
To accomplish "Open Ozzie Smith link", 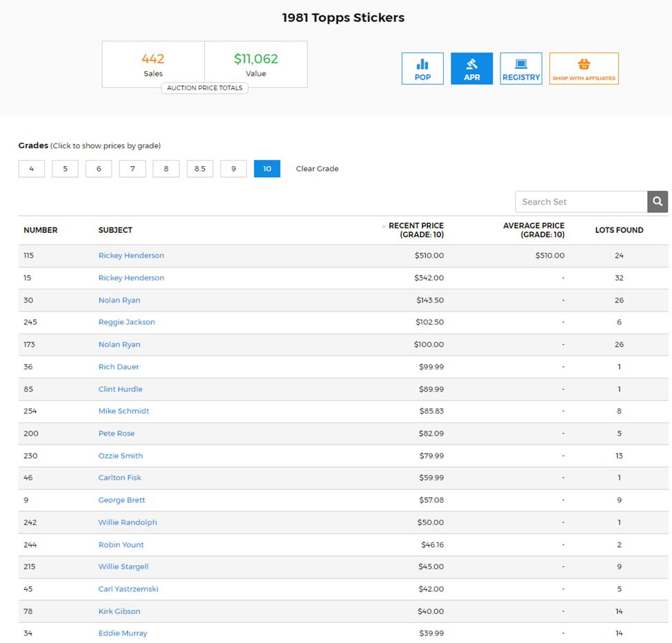I will (121, 456).
